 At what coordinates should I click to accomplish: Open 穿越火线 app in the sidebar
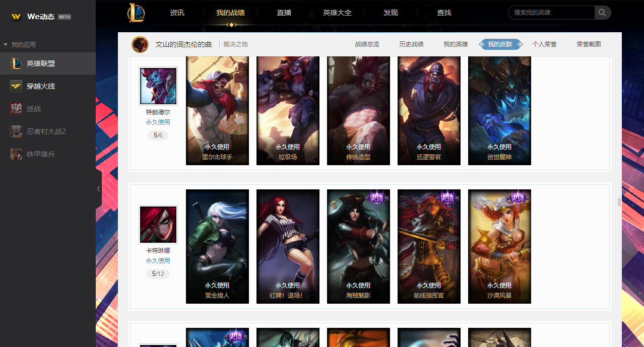[x=48, y=86]
